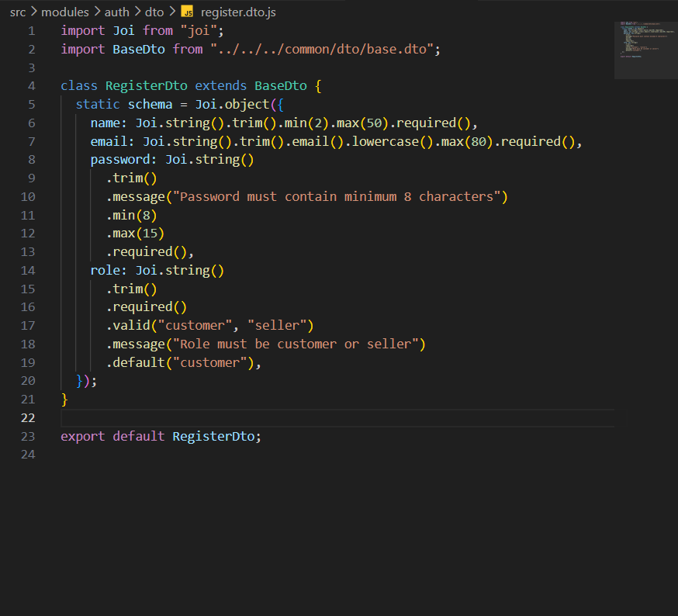Click 'email:' property on line 7
678x616 pixels.
tap(112, 141)
